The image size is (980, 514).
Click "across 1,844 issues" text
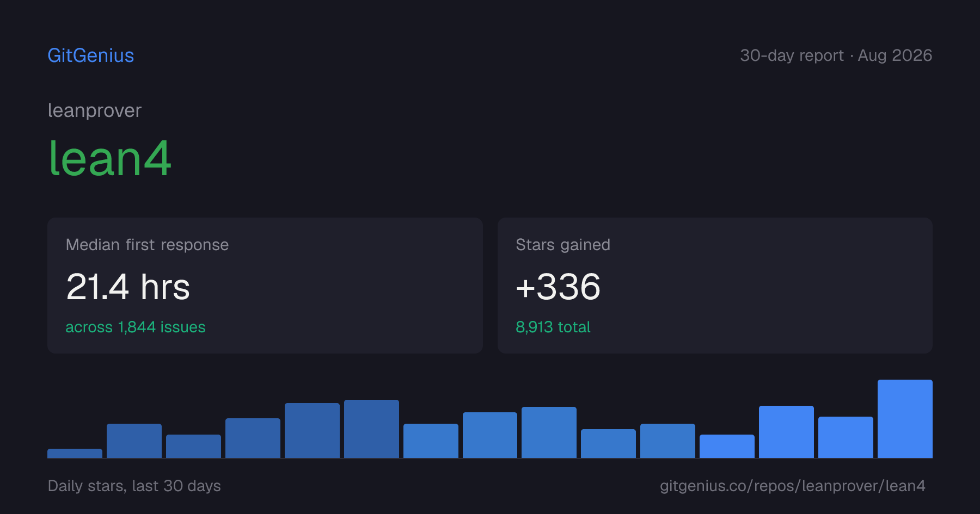[136, 327]
